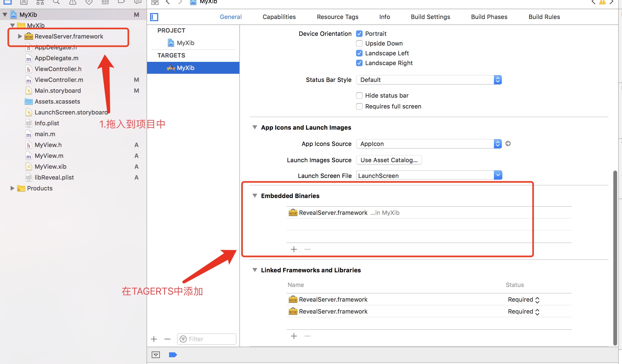Uncheck the Portrait orientation checkbox
This screenshot has width=622, height=364.
(359, 34)
